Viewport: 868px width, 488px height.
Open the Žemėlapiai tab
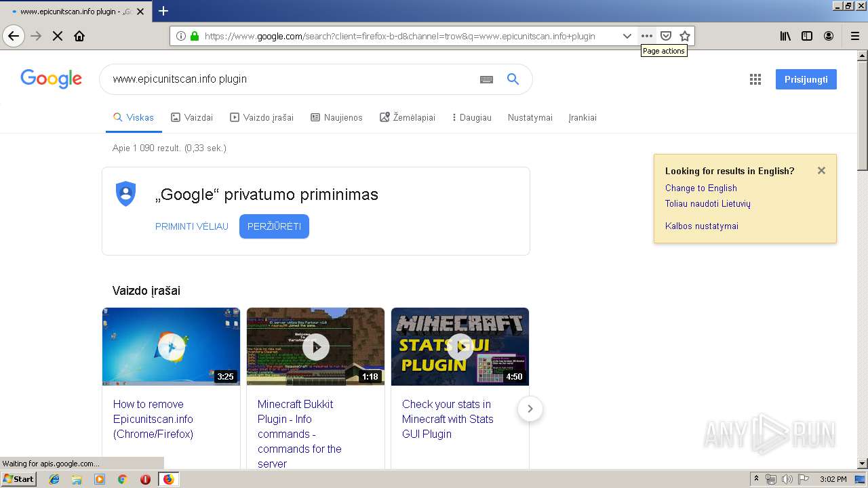point(408,117)
